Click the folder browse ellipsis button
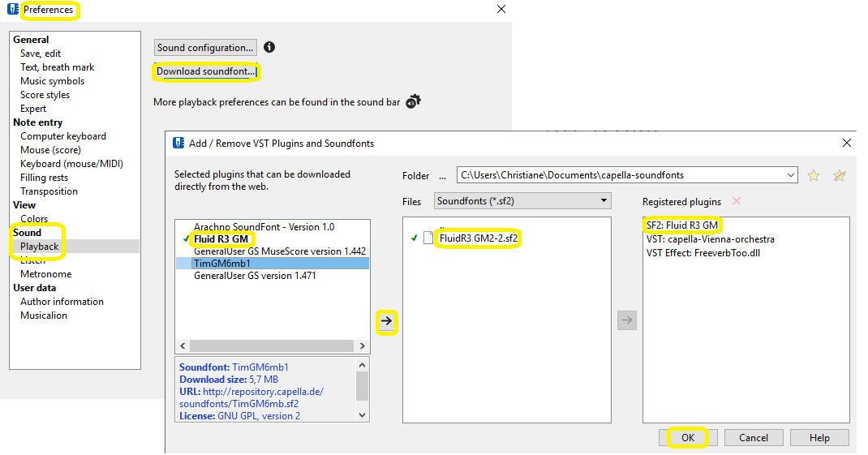Screen dimensions: 868x455 pyautogui.click(x=442, y=177)
